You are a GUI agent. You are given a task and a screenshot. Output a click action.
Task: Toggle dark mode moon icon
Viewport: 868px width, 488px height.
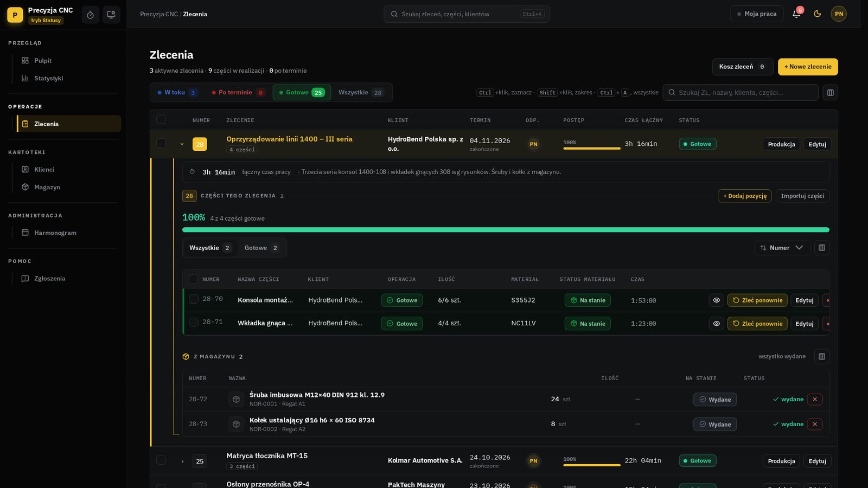[x=818, y=14]
